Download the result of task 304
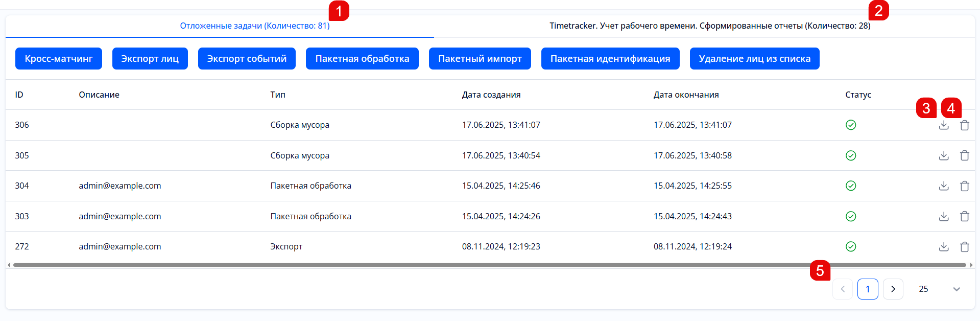Image resolution: width=980 pixels, height=321 pixels. [x=944, y=186]
